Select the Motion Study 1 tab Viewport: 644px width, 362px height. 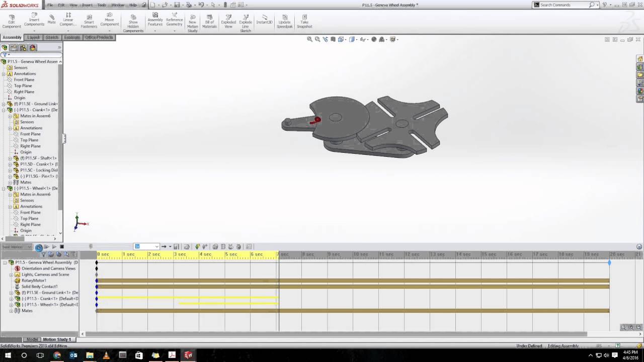point(56,340)
